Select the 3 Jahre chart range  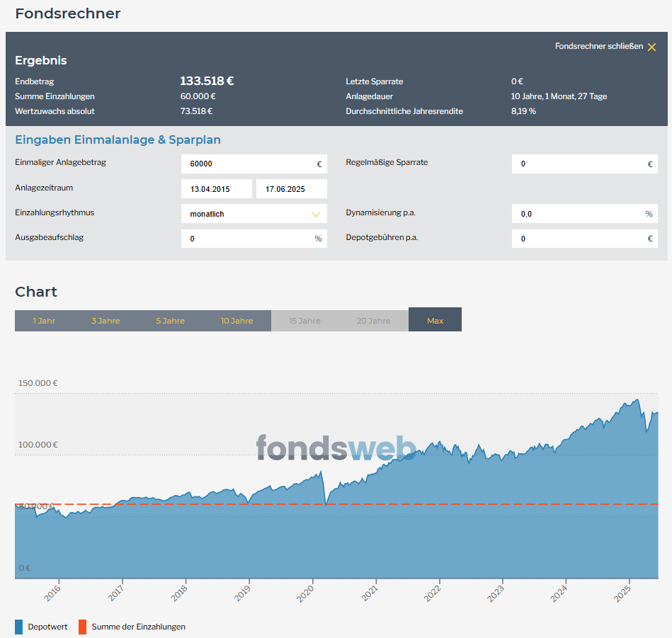pyautogui.click(x=106, y=321)
